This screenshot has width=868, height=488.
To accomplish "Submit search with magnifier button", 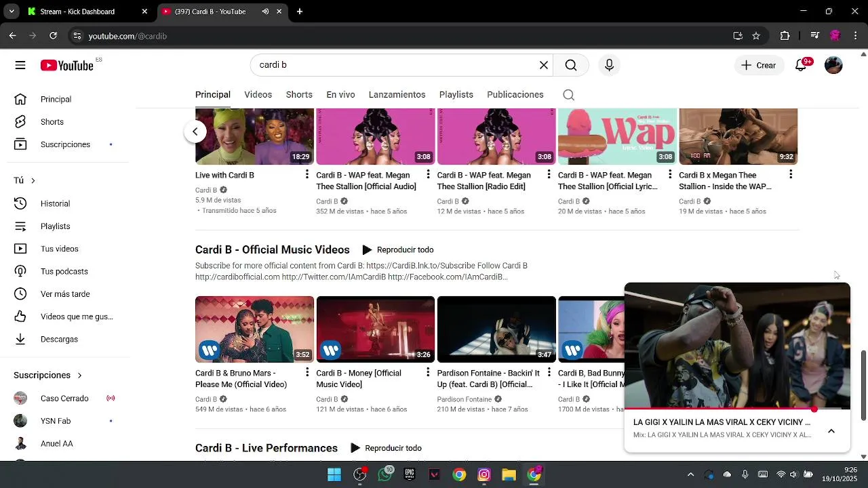I will click(571, 65).
